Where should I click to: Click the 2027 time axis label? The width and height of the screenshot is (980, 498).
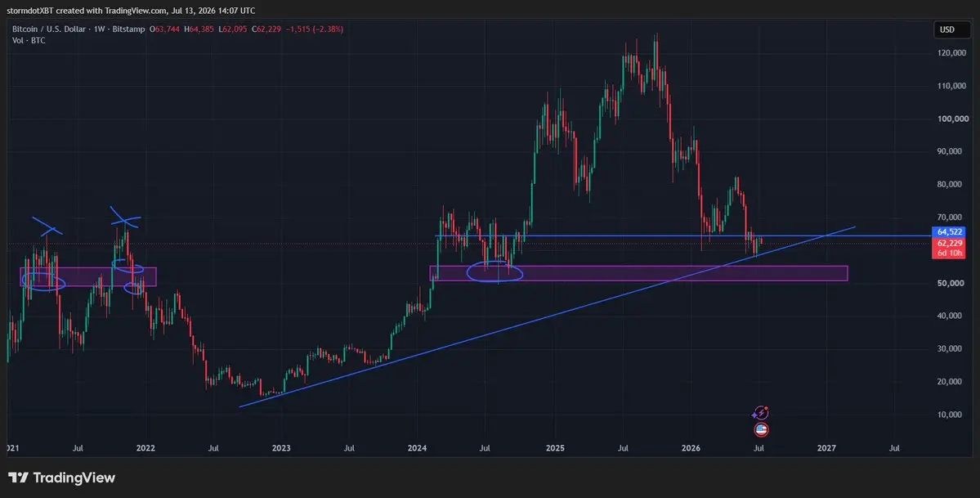coord(826,448)
